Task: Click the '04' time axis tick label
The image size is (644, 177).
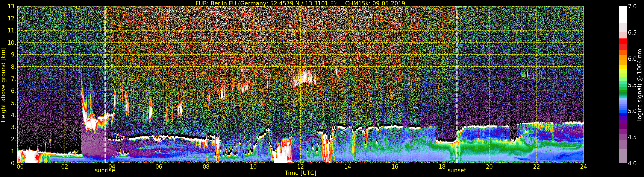Action: [112, 167]
